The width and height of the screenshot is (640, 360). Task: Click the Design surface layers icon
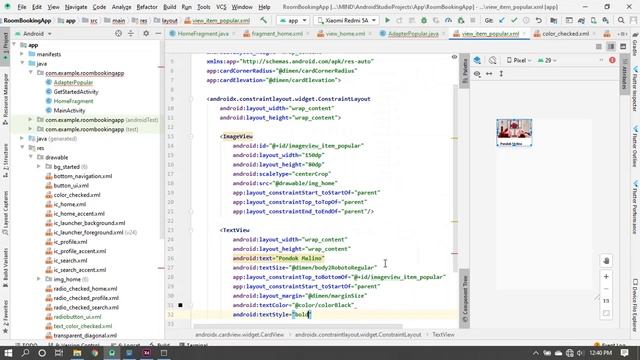tap(477, 60)
